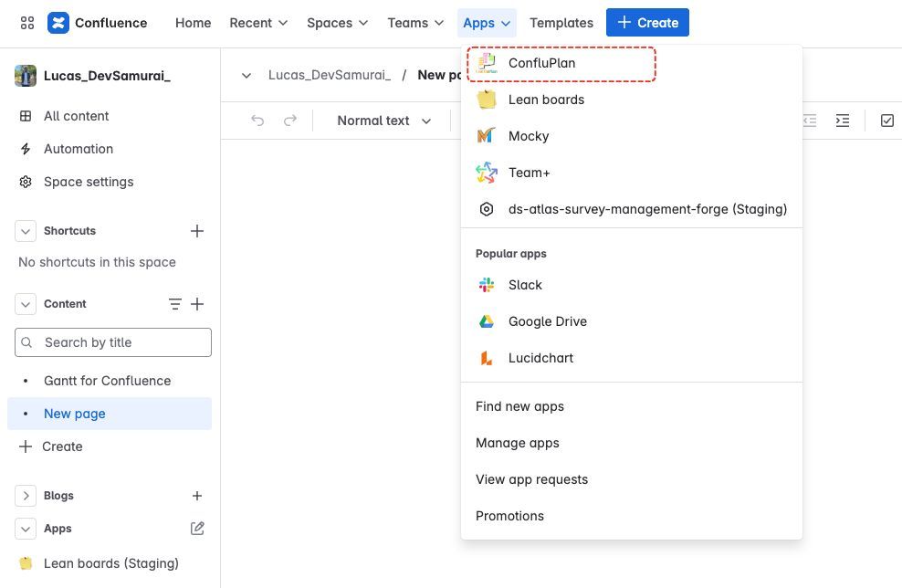Viewport: 902px width, 588px height.
Task: Click the Confluence logo icon
Action: [58, 23]
